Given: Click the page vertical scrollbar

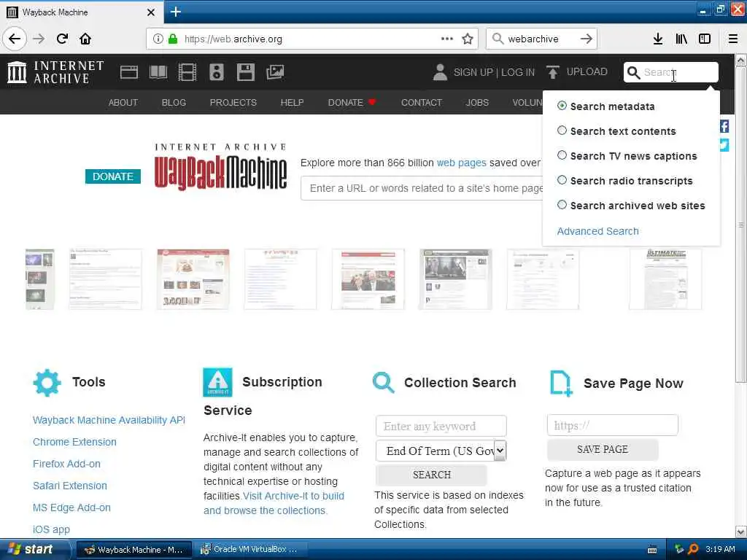Looking at the screenshot, I should pyautogui.click(x=741, y=224).
